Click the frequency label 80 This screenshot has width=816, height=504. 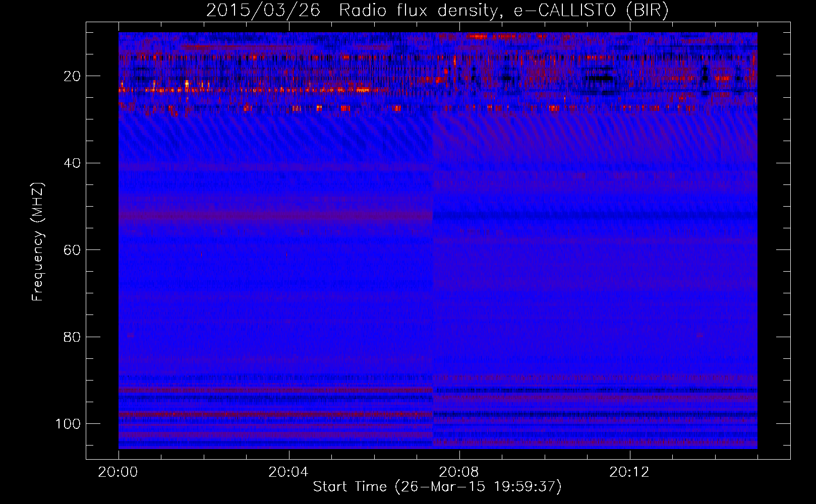coord(73,337)
